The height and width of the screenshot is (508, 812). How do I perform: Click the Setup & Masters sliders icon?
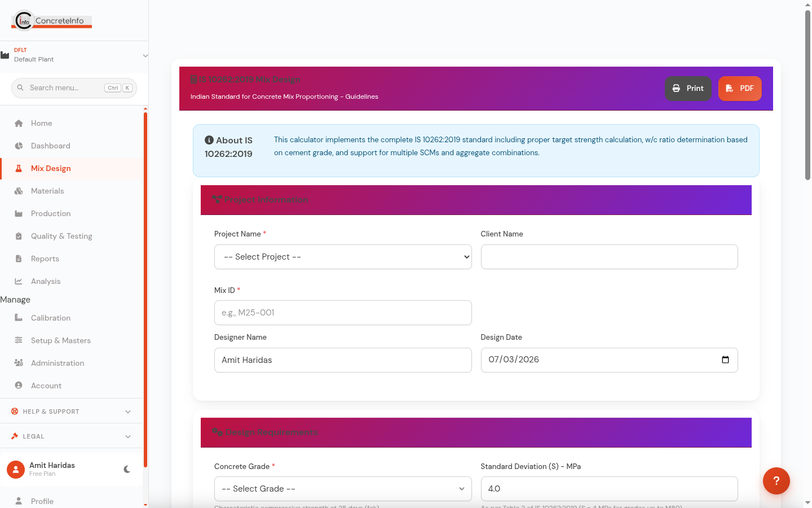pos(19,340)
